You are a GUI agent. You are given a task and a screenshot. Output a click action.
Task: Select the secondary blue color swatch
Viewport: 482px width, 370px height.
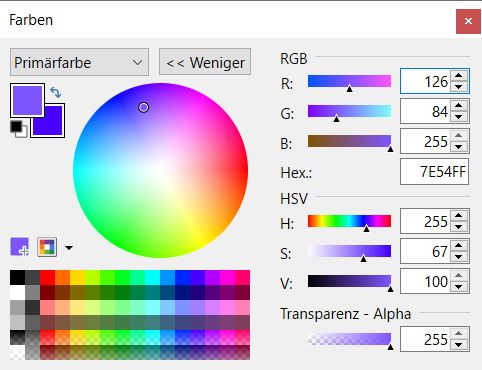coord(53,126)
